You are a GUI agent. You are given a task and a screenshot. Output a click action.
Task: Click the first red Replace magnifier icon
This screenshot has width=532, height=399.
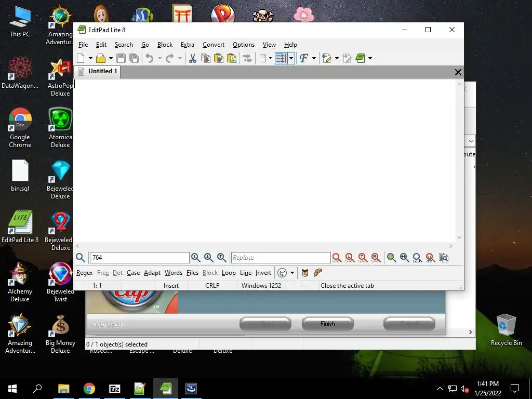[337, 258]
